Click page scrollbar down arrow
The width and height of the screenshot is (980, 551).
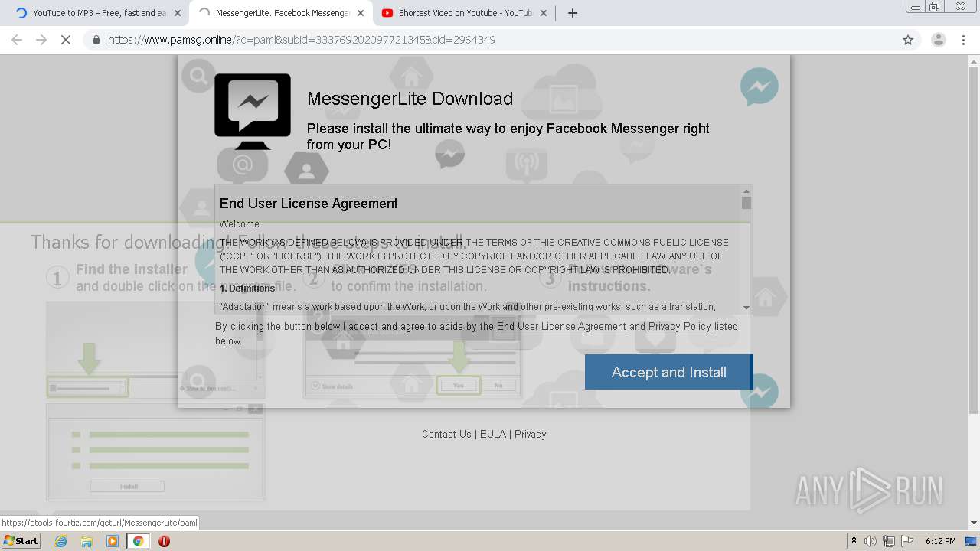[974, 523]
